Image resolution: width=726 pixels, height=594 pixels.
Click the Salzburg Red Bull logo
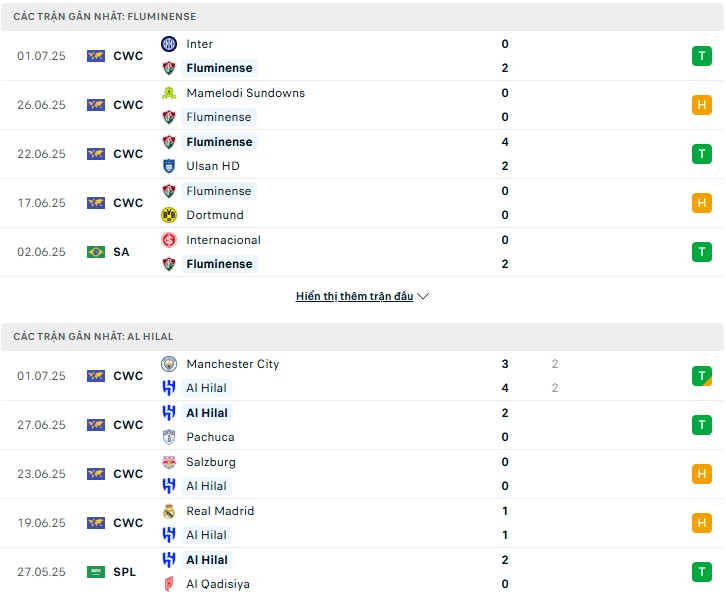point(169,462)
